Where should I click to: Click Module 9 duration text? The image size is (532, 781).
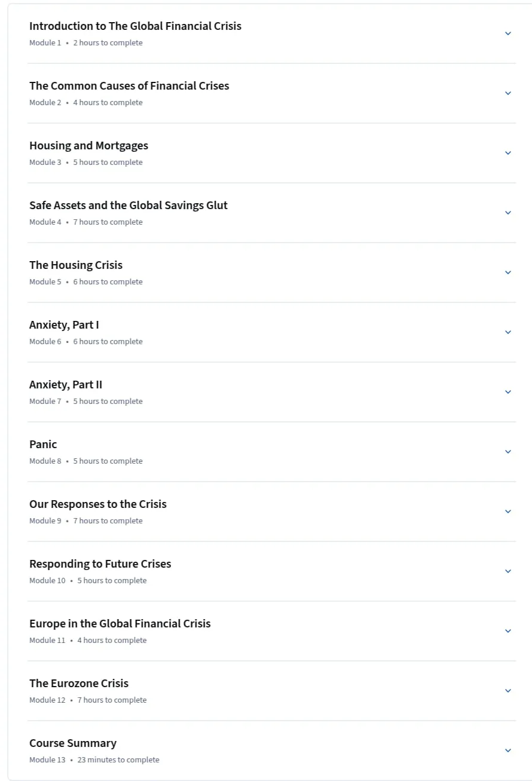[108, 520]
